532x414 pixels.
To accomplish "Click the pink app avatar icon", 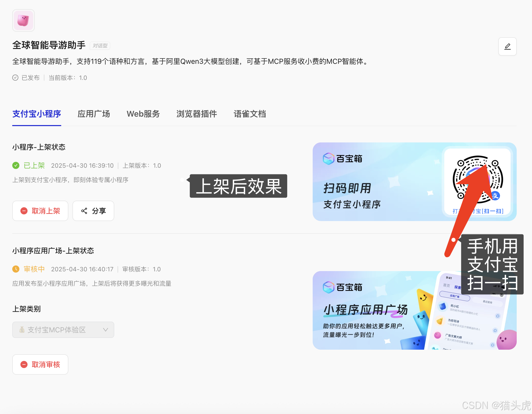I will click(x=23, y=20).
